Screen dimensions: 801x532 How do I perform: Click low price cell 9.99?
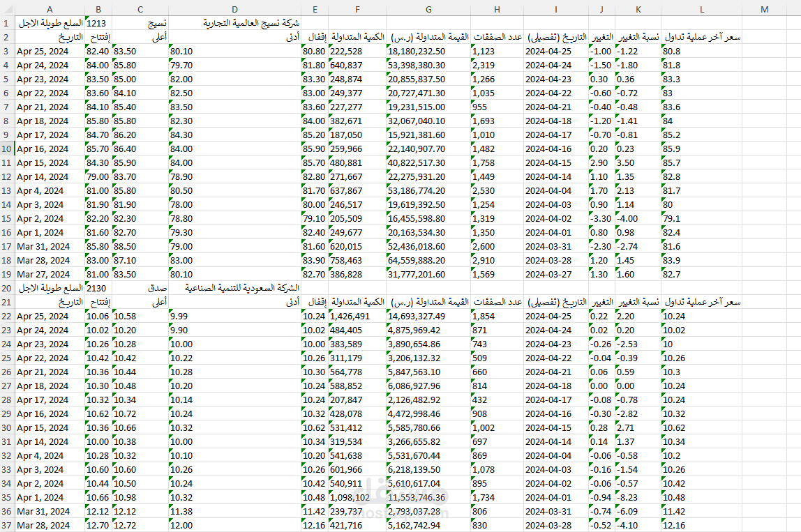(234, 317)
